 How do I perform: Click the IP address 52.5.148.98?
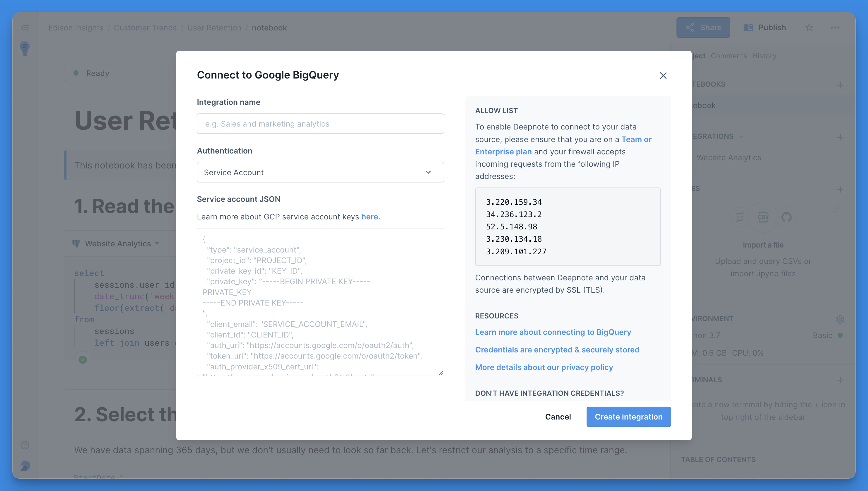tap(511, 227)
